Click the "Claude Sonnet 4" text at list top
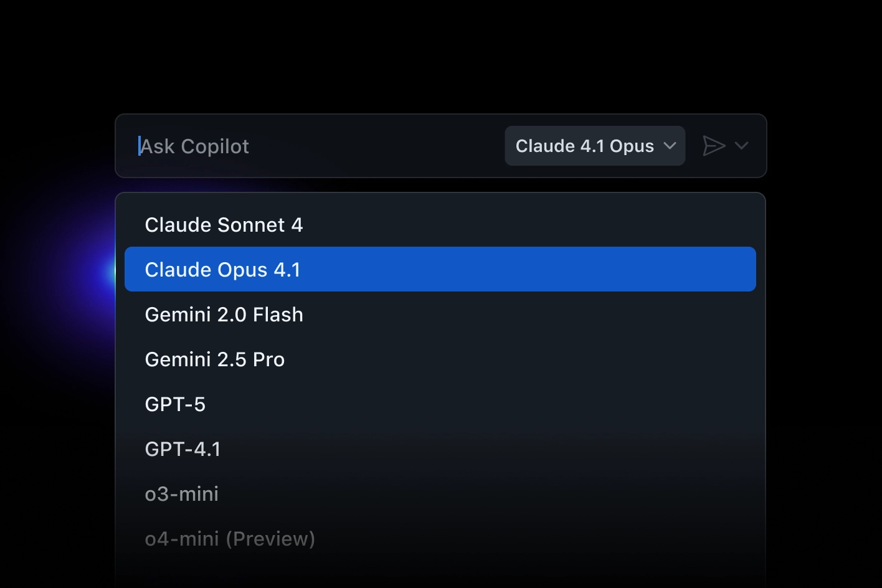Viewport: 882px width, 588px height. 224,225
